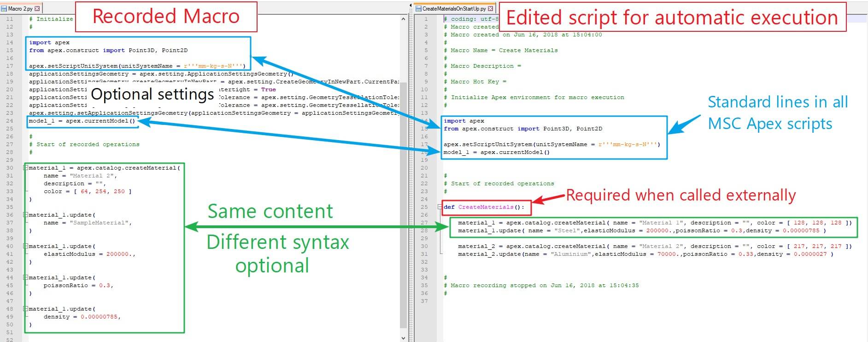Image resolution: width=868 pixels, height=342 pixels.
Task: Collapse the elasticModulus update block at line 40
Action: click(x=26, y=246)
